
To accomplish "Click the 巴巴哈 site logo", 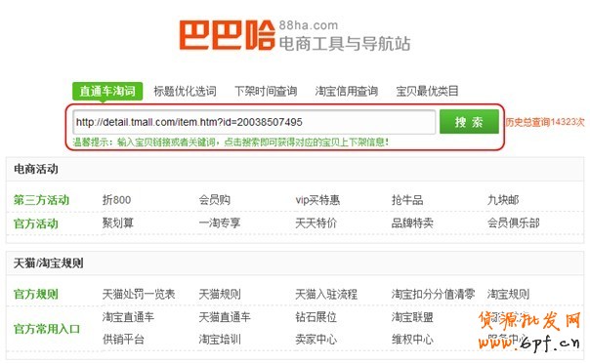I will pos(227,35).
